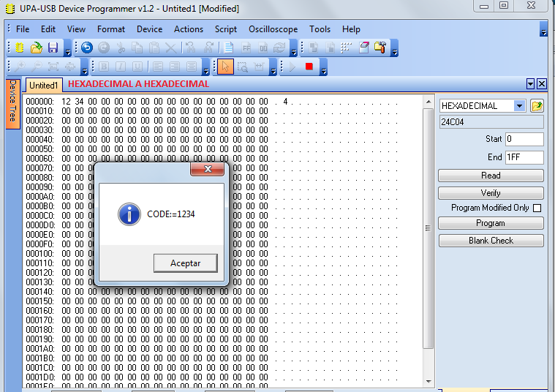The height and width of the screenshot is (392, 555).
Task: Open the Script menu
Action: click(225, 29)
